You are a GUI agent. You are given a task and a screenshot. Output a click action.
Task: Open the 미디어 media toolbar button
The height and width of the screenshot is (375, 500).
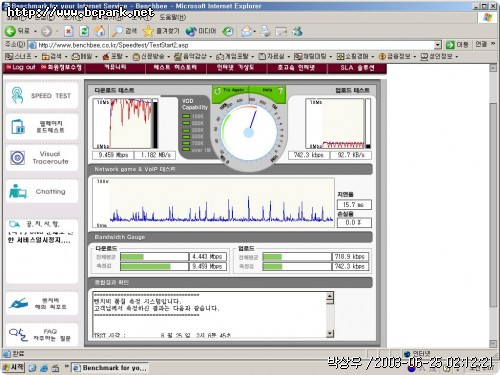click(201, 31)
